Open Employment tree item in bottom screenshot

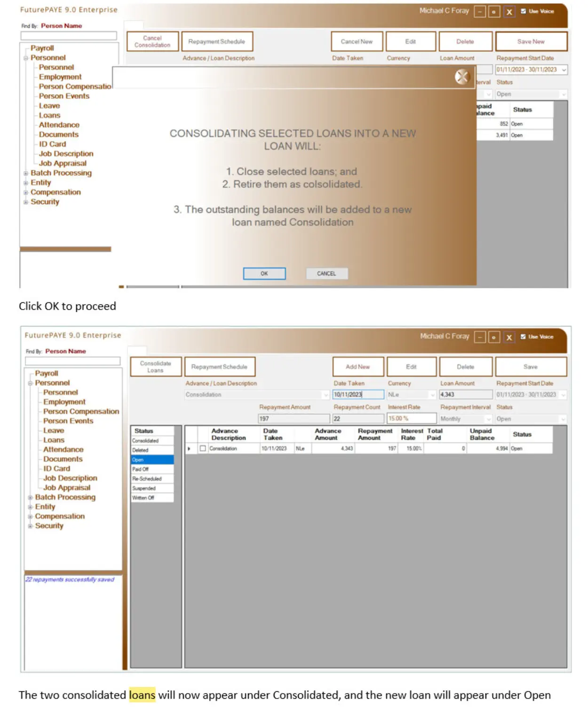click(64, 402)
